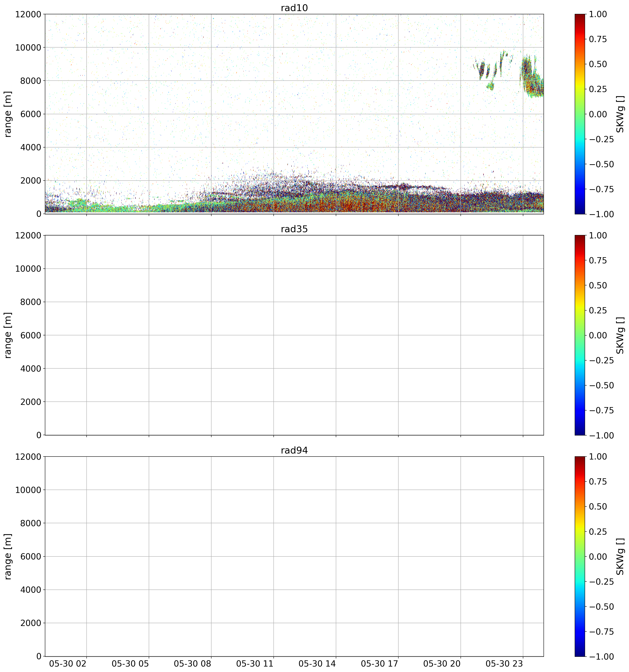This screenshot has height=672, width=629.
Task: Click the "05-30 11" time tick label
Action: pyautogui.click(x=255, y=664)
